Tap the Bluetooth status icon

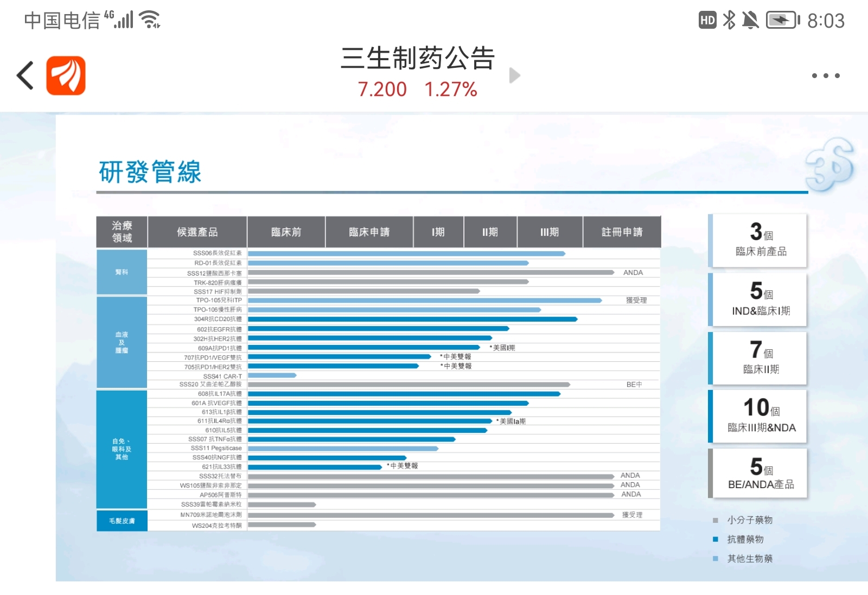click(730, 20)
